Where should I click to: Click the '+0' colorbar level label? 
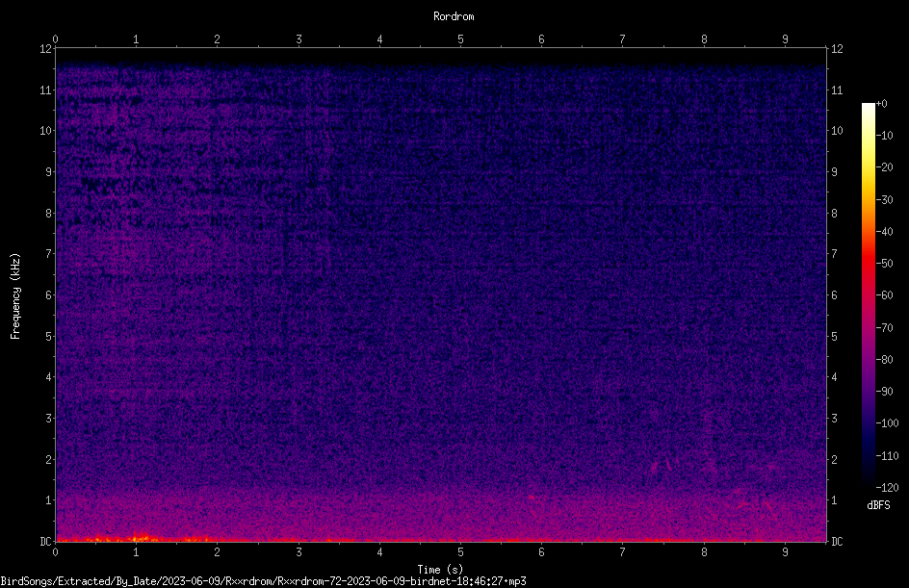[882, 104]
